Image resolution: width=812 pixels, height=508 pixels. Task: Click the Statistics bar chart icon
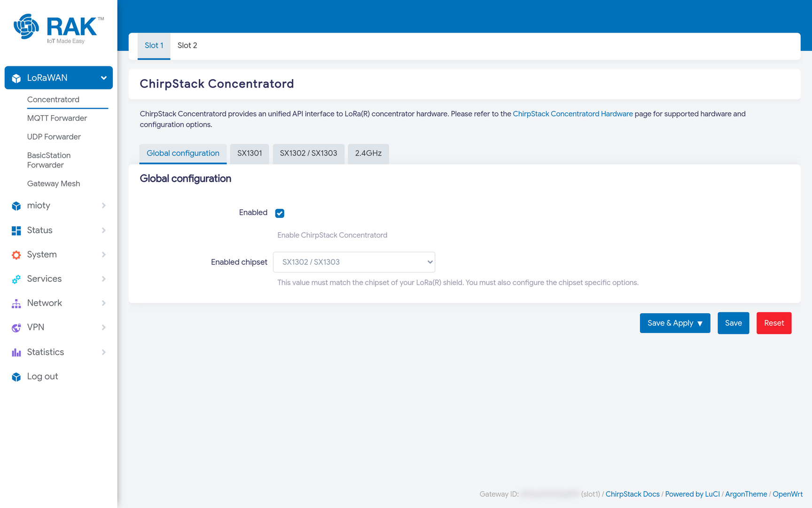point(16,352)
